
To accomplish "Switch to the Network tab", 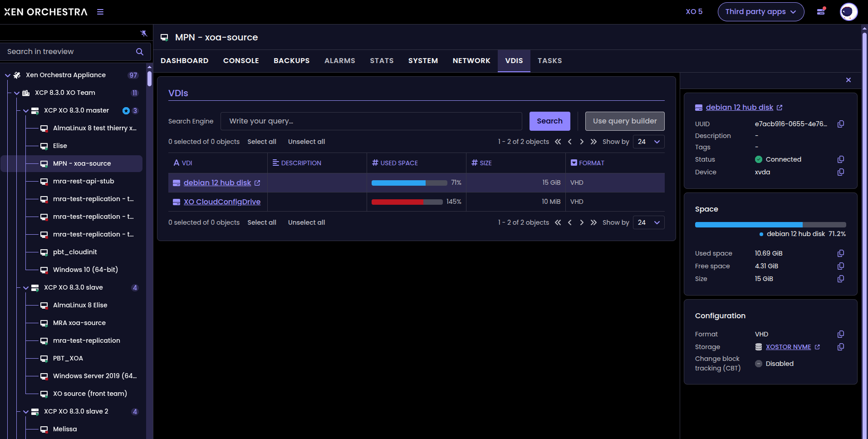I will [x=471, y=61].
